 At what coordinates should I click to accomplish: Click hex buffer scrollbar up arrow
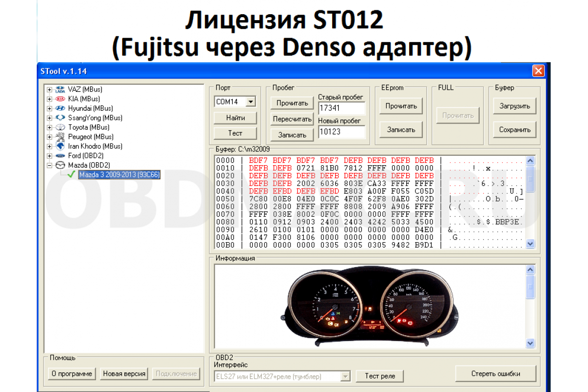click(530, 160)
